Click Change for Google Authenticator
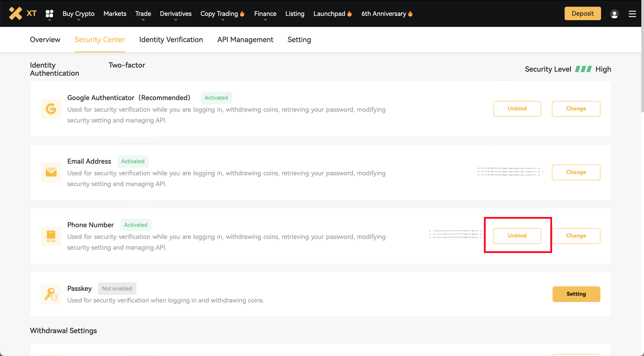The height and width of the screenshot is (356, 644). tap(576, 109)
